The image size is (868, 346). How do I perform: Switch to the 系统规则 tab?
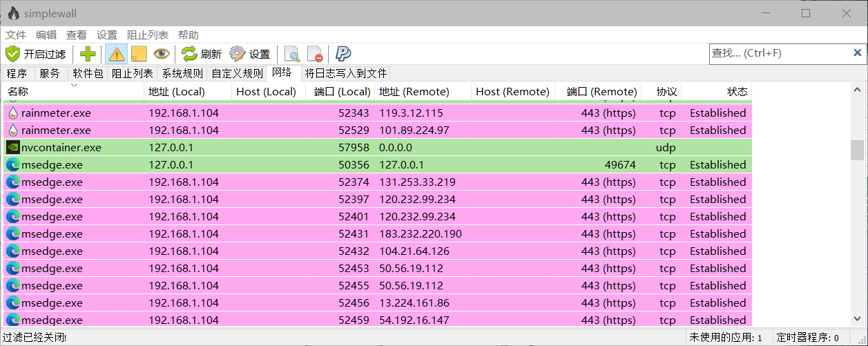click(x=182, y=73)
